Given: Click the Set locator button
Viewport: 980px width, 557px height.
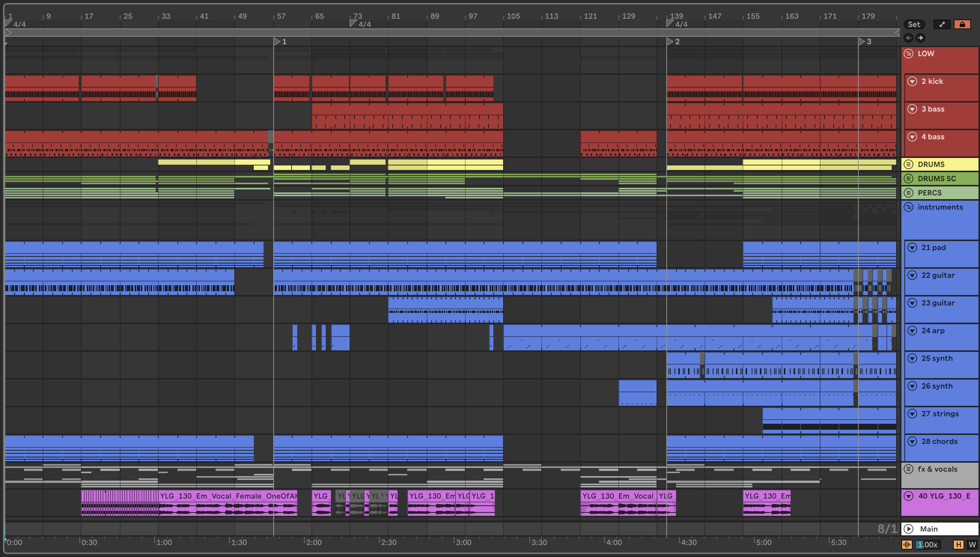Looking at the screenshot, I should click(914, 24).
